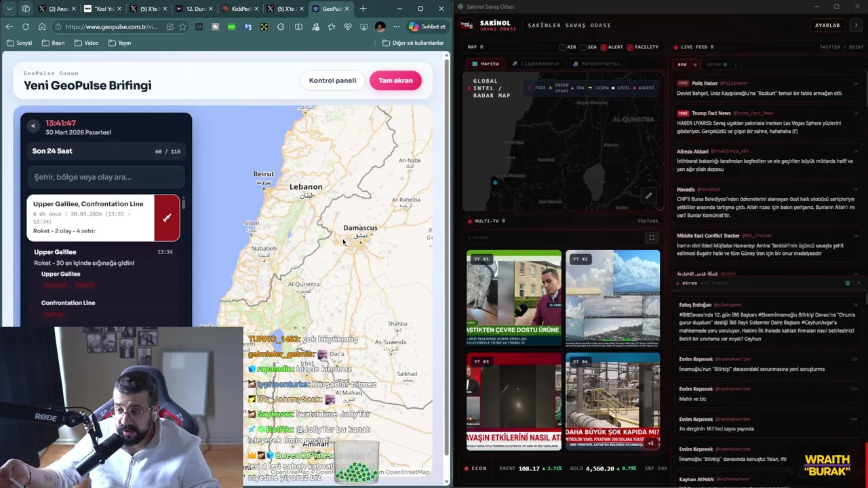This screenshot has height=488, width=868.
Task: Open YT #3 video thumbnail
Action: coord(513,401)
